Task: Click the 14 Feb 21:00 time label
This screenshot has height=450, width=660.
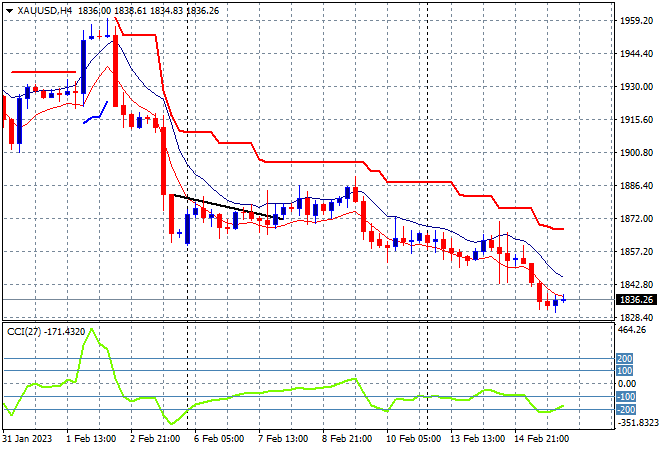Action: click(x=542, y=439)
